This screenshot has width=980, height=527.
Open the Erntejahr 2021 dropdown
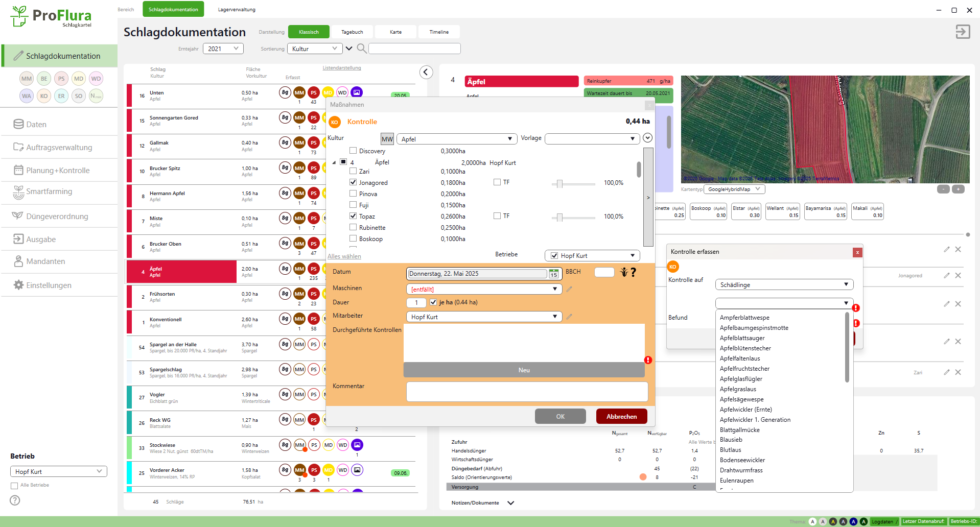point(223,49)
